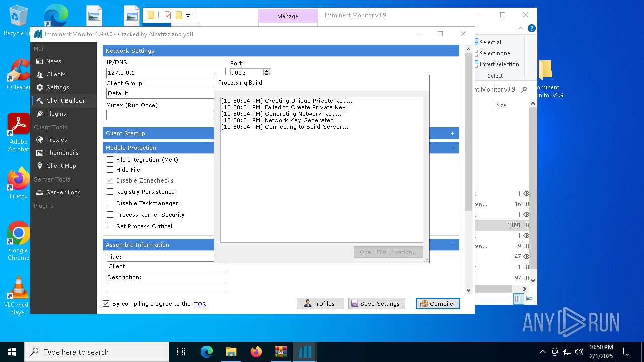Open Server Logs

pos(63,192)
